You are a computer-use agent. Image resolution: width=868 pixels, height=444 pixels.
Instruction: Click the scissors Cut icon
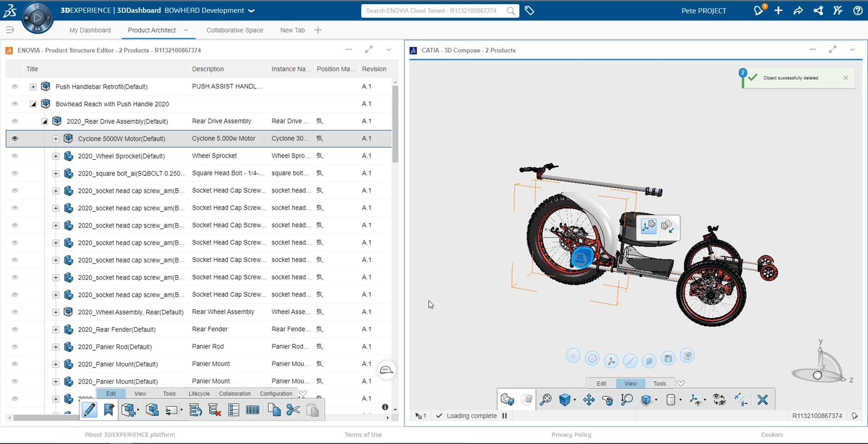[x=293, y=409]
